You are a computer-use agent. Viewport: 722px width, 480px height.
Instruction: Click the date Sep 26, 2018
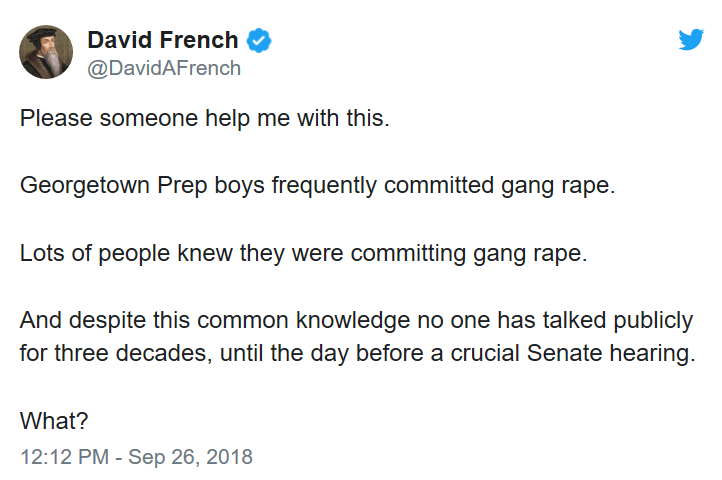pyautogui.click(x=192, y=457)
